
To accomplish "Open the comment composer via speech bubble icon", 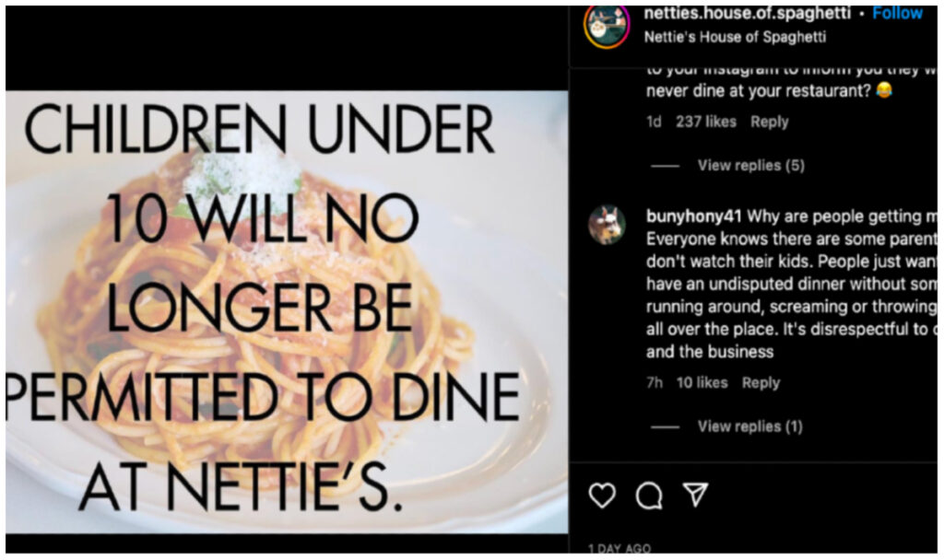I will click(651, 497).
